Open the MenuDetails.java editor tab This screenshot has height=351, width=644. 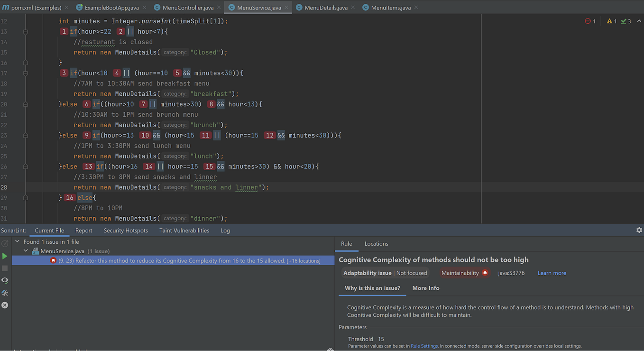(x=325, y=7)
